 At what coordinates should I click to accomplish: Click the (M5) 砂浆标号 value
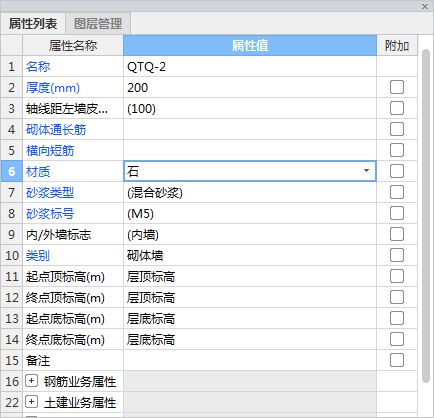click(250, 214)
